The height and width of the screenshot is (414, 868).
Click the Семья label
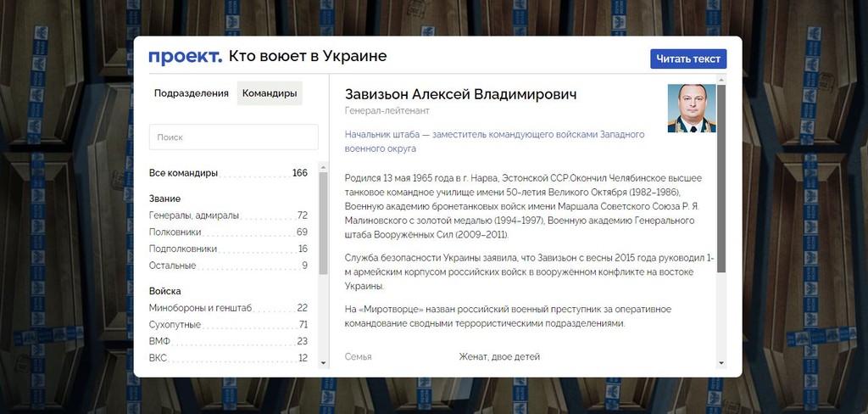click(x=359, y=357)
